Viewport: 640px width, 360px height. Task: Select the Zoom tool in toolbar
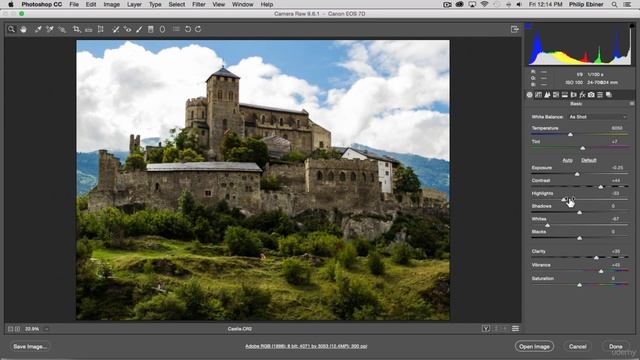11,29
